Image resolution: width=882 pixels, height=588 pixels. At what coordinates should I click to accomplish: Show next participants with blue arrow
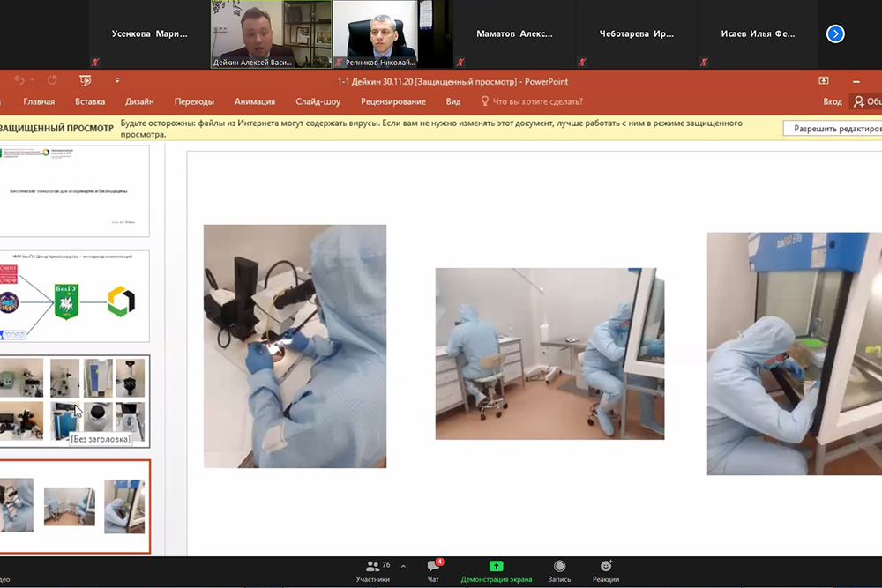[x=835, y=33]
